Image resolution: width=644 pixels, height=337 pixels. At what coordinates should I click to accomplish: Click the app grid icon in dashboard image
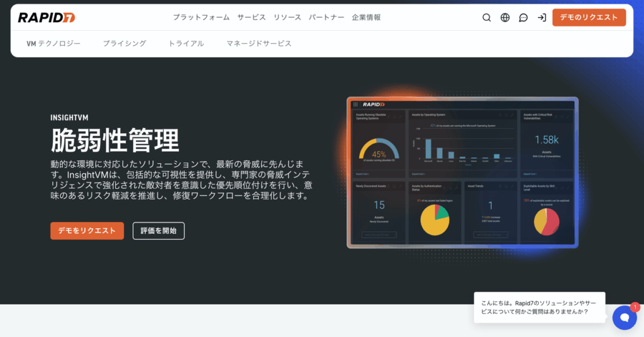click(356, 104)
